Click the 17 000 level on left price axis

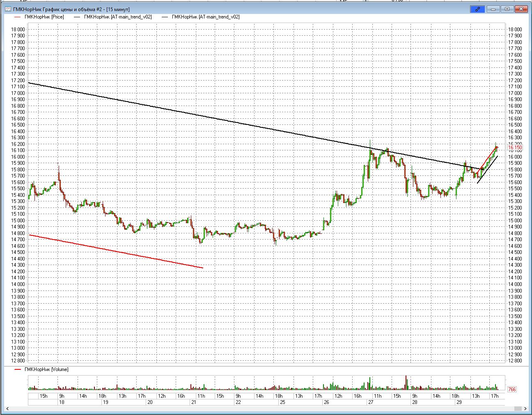pyautogui.click(x=18, y=93)
